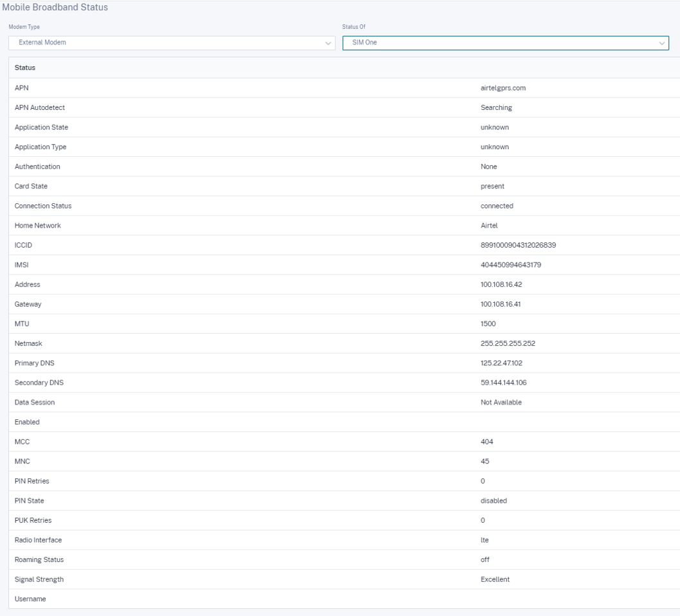The height and width of the screenshot is (616, 680).
Task: Select the ICCID number 8991000904312026839
Action: [x=519, y=246]
